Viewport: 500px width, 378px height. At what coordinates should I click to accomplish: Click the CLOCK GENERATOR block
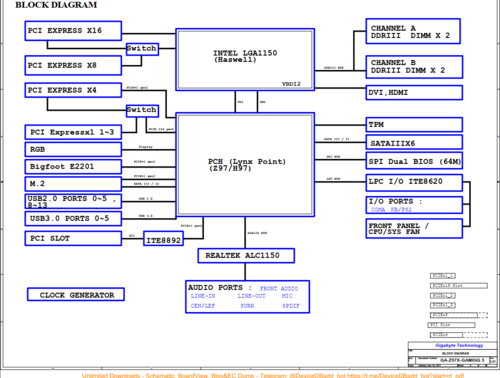(76, 295)
